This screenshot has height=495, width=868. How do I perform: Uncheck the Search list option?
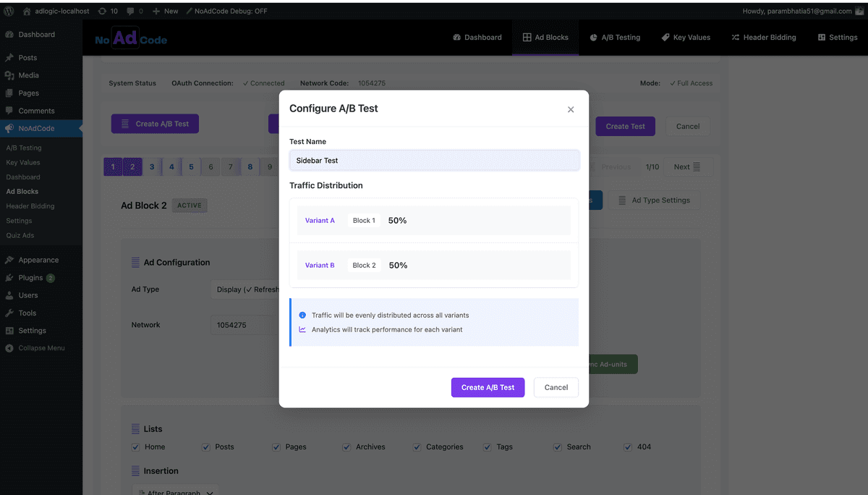(558, 447)
